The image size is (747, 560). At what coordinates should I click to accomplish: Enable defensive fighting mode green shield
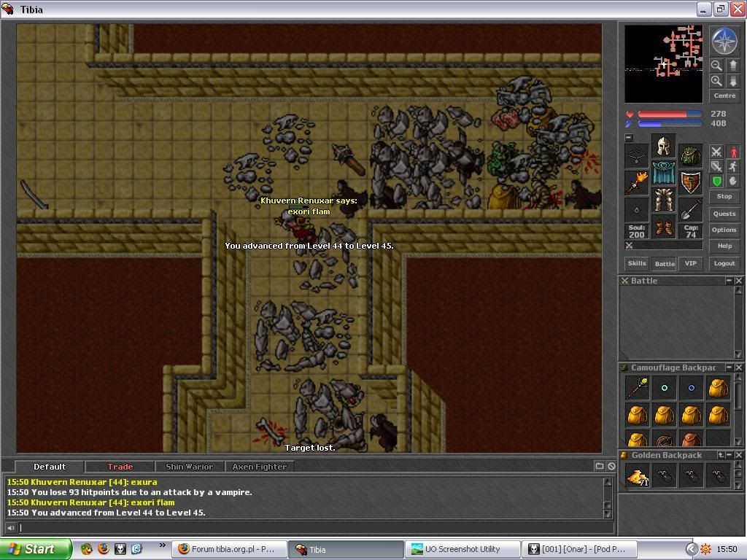[716, 181]
